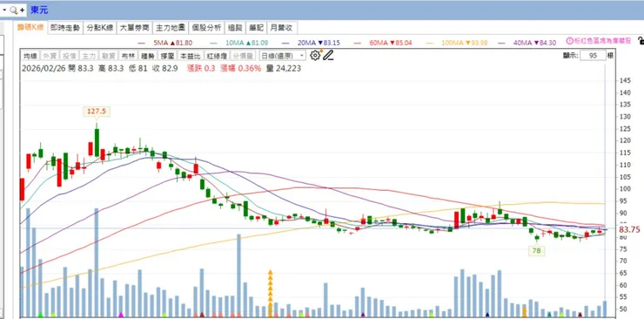Toggle 主力 indicator button
Viewport: 644px width, 319px height.
click(x=88, y=56)
